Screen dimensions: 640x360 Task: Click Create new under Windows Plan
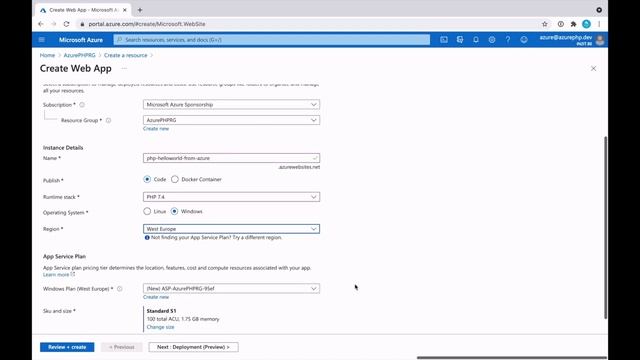(156, 297)
